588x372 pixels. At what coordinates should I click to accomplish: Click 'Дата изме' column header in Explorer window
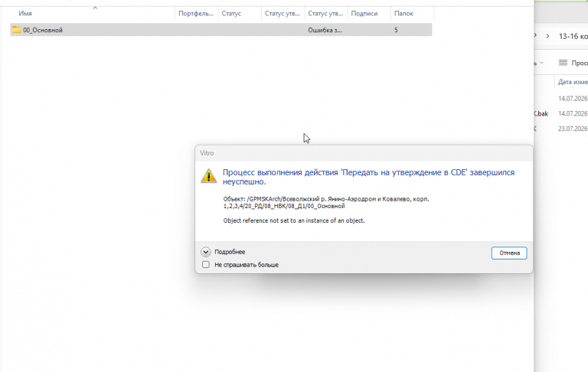pos(573,82)
